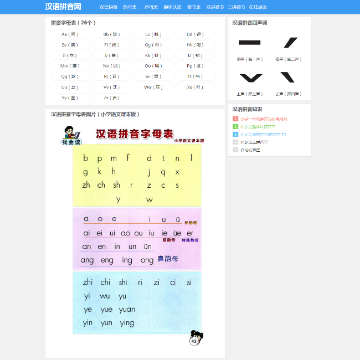Open the red rank-1 article link
Image resolution: width=360 pixels, height=360 pixels.
click(264, 119)
